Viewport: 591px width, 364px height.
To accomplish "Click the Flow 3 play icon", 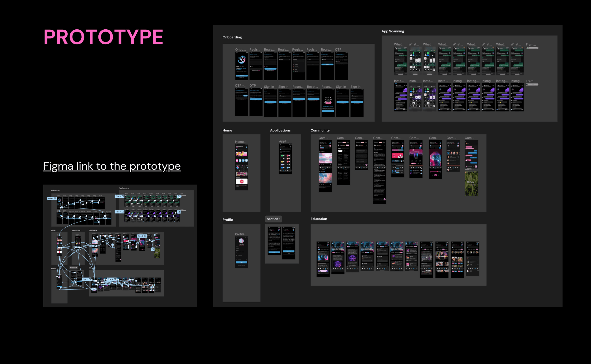I will pos(115,279).
